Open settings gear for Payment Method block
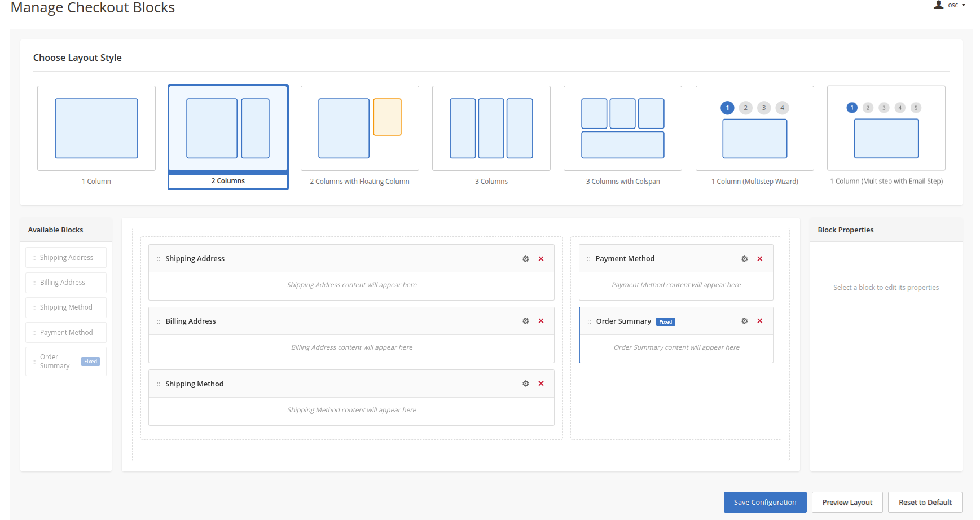This screenshot has height=520, width=980. click(x=744, y=259)
